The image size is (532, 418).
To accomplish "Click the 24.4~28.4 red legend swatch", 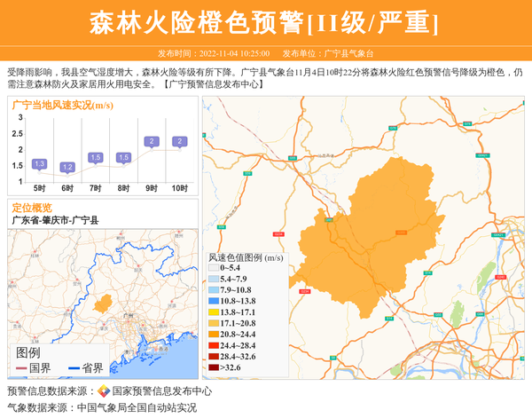I will [214, 345].
